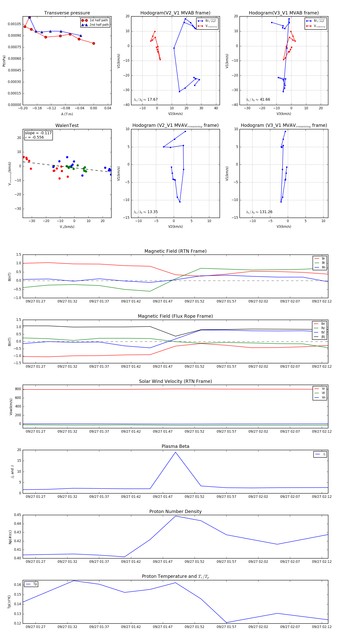Click 'slope = -0.117' annotation text
Image resolution: width=351 pixels, height=644 pixels.
pyautogui.click(x=38, y=133)
